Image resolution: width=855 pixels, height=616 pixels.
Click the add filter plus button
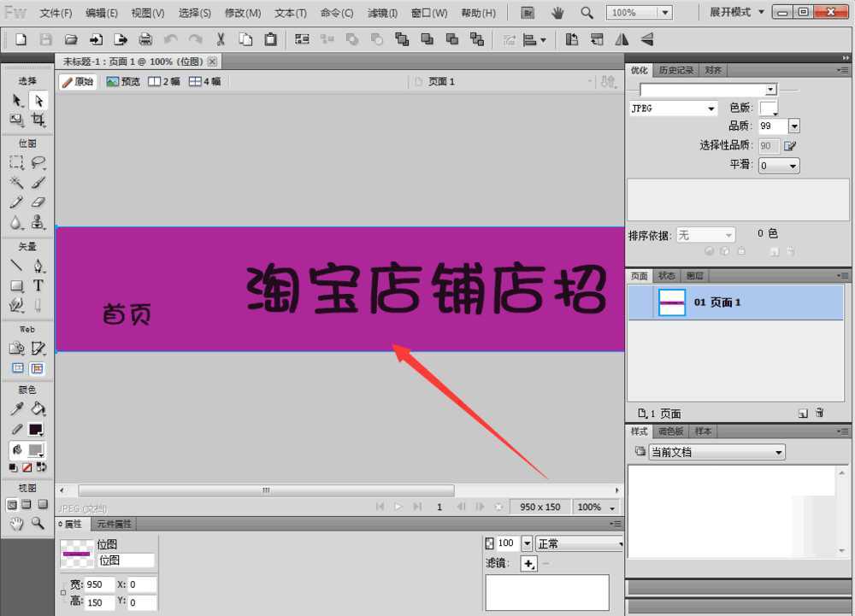529,563
